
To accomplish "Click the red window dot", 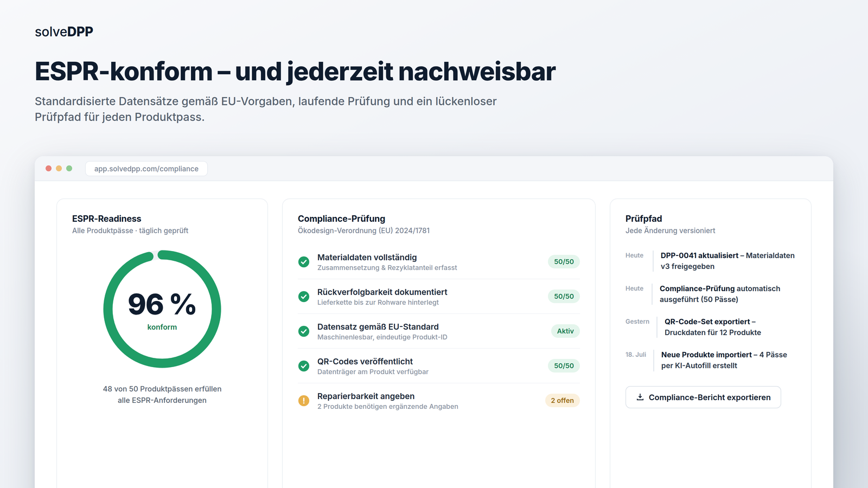I will coord(49,169).
